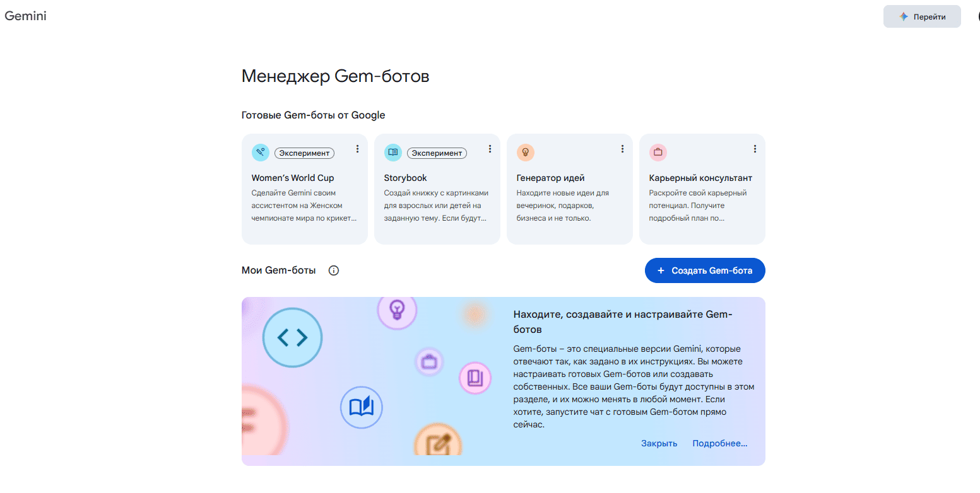Open the Карьерный консультант three-dot menu
Image resolution: width=980 pixels, height=493 pixels.
click(755, 149)
